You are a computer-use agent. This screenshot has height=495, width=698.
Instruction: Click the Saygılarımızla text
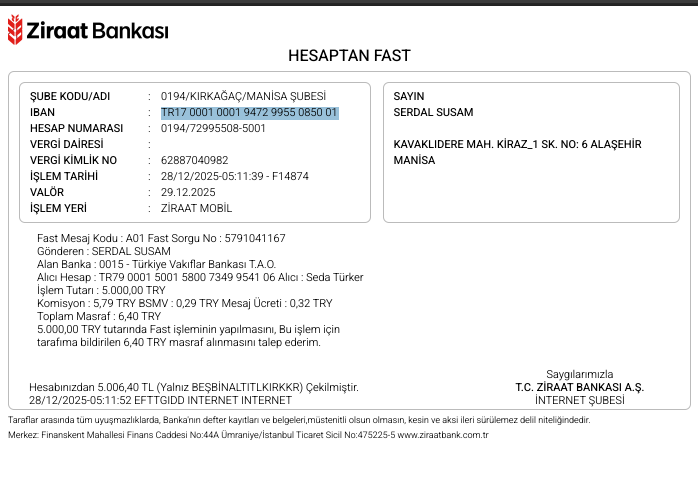click(580, 374)
